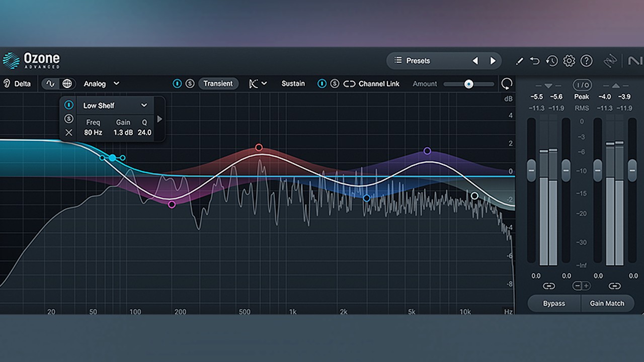This screenshot has width=644, height=362.
Task: Adjust the Amount slider handle
Action: tap(468, 84)
